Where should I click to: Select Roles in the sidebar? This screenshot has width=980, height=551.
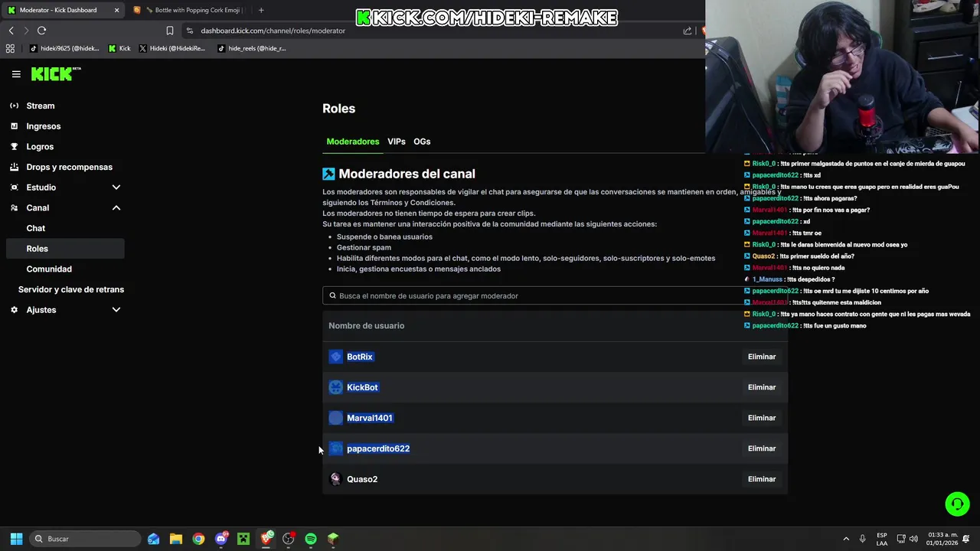tap(64, 249)
